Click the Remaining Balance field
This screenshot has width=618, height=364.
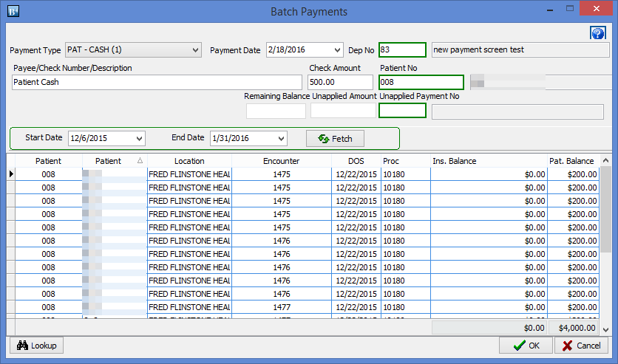tap(276, 111)
